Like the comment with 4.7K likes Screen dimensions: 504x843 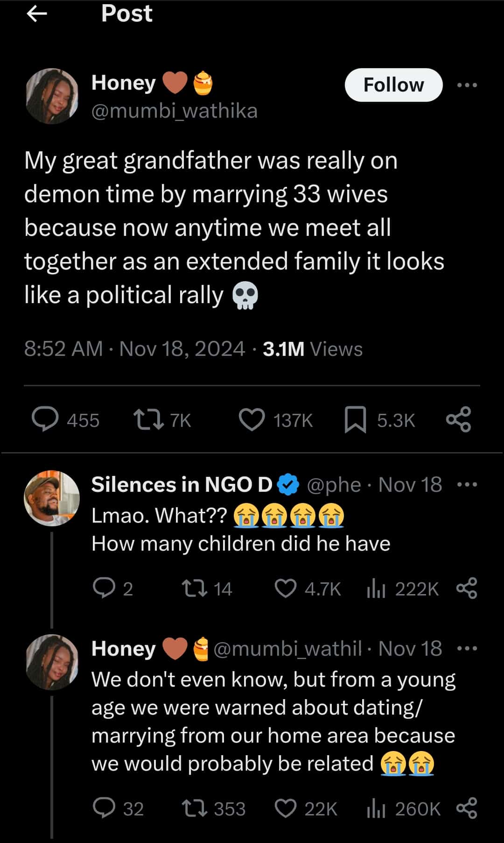click(286, 588)
